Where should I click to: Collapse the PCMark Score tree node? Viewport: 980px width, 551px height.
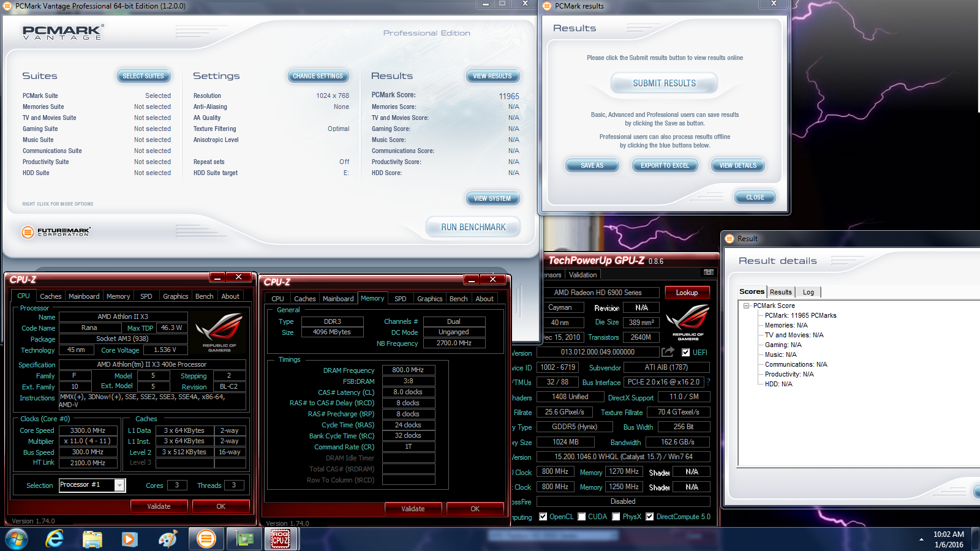pyautogui.click(x=746, y=305)
